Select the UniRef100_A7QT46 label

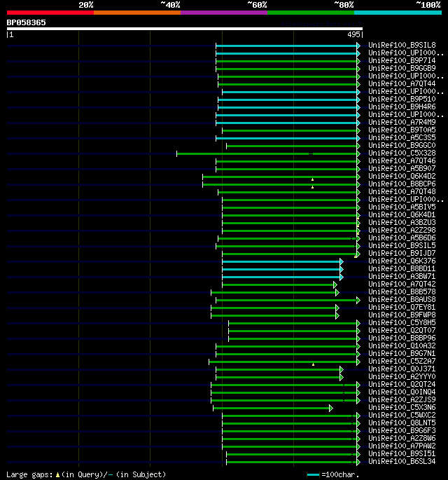pos(402,160)
